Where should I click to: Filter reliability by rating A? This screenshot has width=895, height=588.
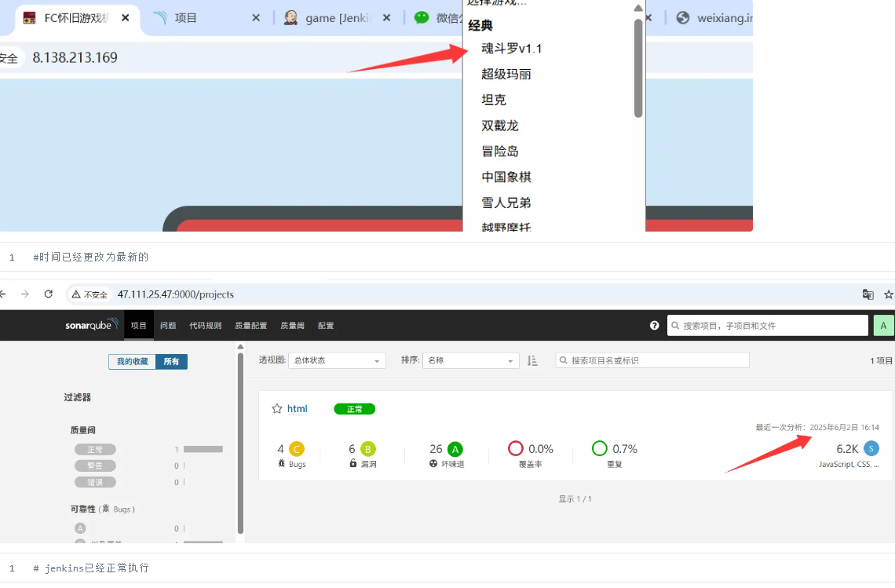point(81,528)
